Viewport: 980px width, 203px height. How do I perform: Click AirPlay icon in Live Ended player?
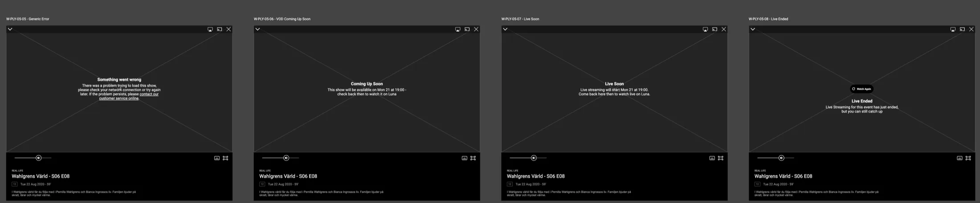click(x=953, y=29)
